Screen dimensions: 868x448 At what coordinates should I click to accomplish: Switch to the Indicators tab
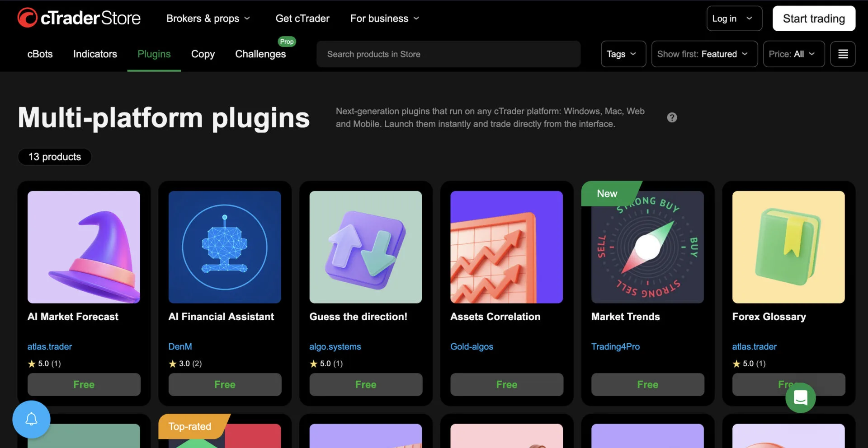click(95, 54)
